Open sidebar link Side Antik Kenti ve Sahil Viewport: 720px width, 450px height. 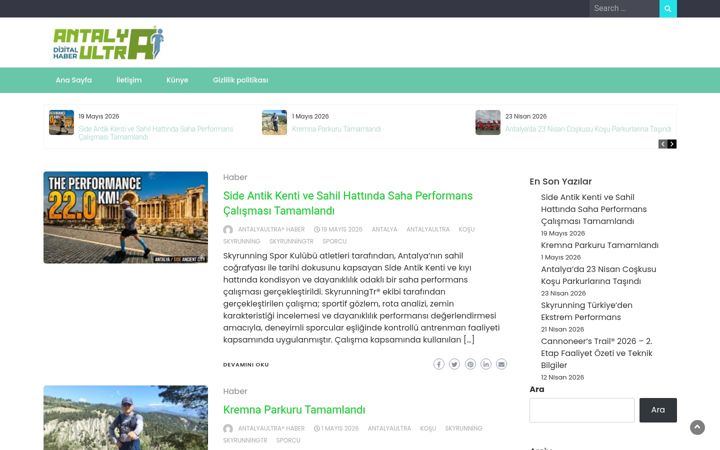594,209
